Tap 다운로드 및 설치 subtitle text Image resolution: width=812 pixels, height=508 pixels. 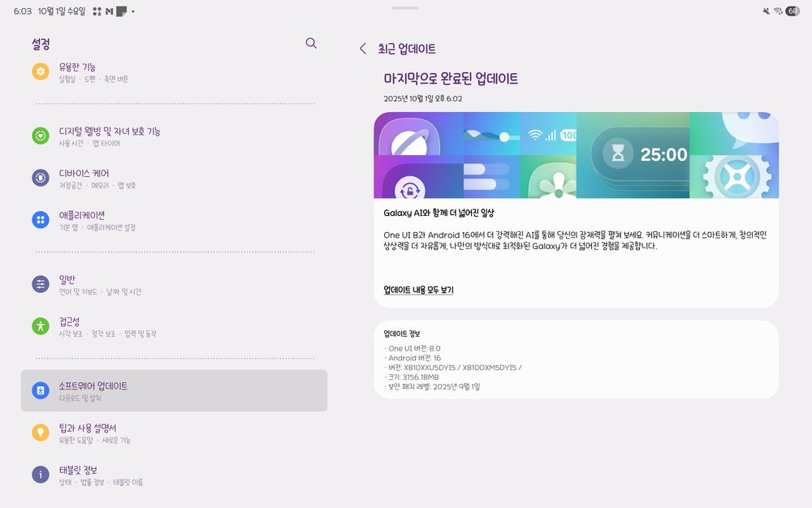[80, 398]
